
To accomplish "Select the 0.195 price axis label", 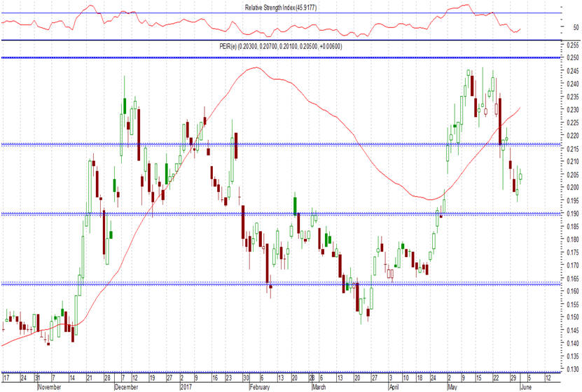I will [573, 201].
